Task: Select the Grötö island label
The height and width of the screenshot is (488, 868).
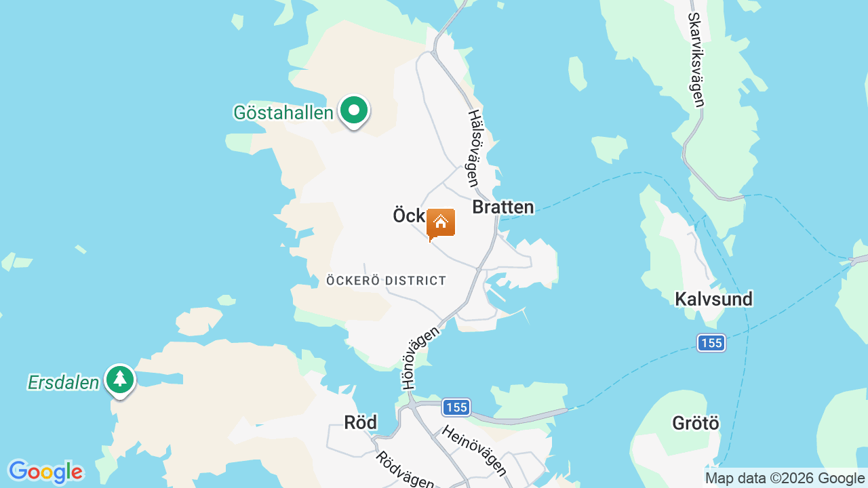Action: point(696,423)
